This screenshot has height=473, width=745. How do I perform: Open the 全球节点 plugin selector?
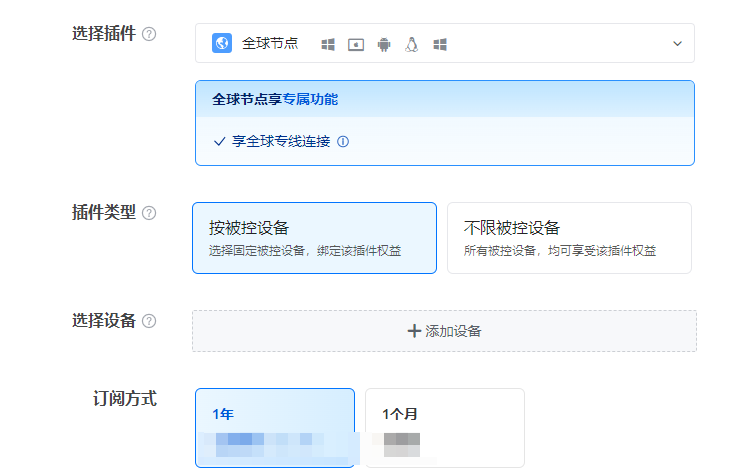445,43
